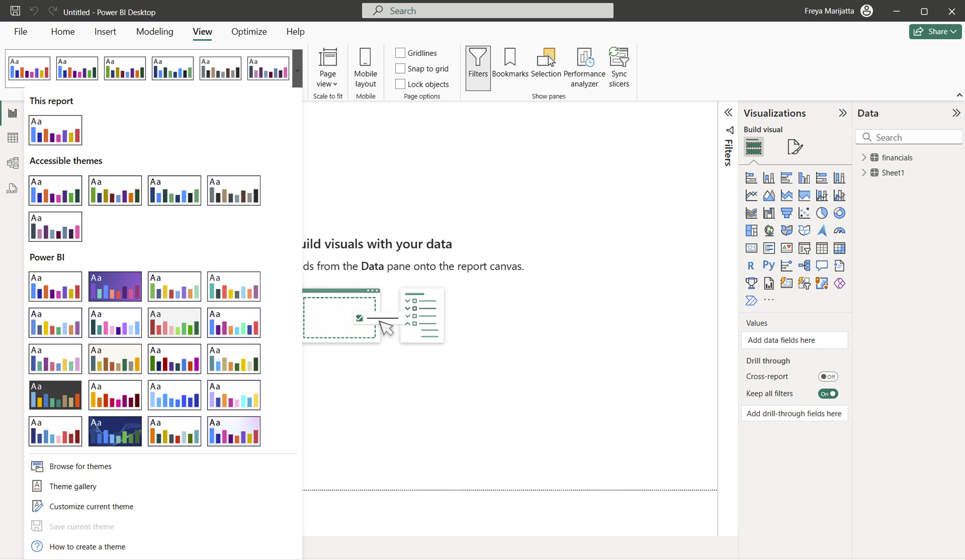Insert the Power Automate visual
Image resolution: width=965 pixels, height=560 pixels.
751,301
